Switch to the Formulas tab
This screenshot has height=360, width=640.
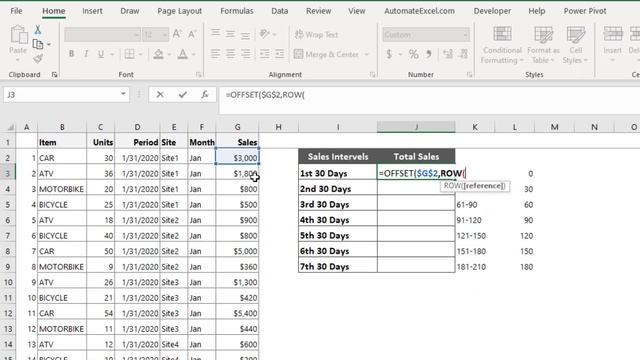pyautogui.click(x=237, y=11)
